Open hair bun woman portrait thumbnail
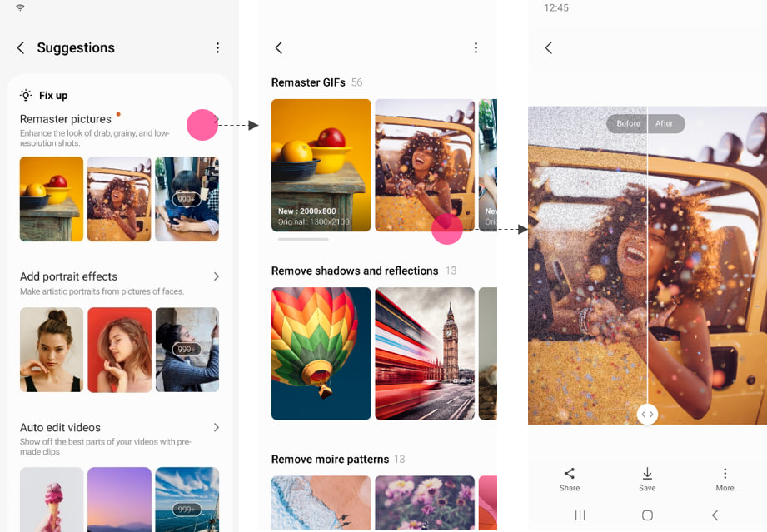 tap(52, 350)
